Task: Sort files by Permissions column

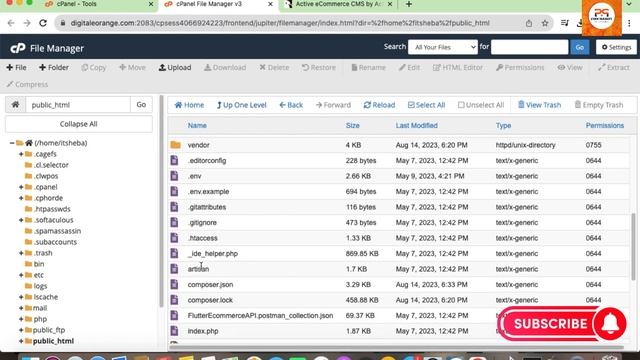Action: (604, 125)
